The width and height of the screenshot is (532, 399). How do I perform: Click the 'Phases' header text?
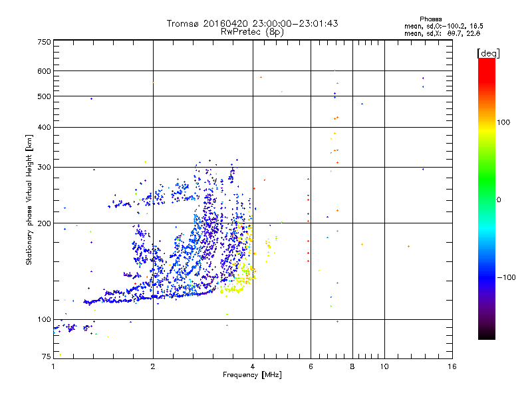pyautogui.click(x=430, y=19)
